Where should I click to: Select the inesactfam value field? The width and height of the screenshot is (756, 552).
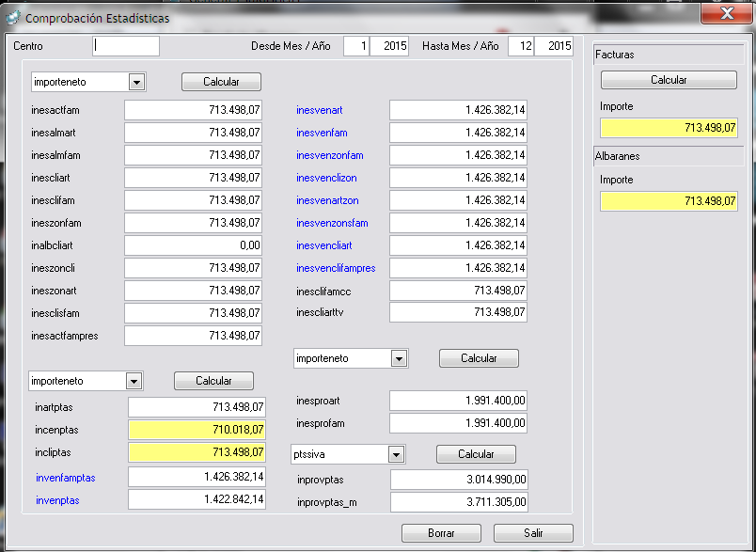tap(194, 110)
